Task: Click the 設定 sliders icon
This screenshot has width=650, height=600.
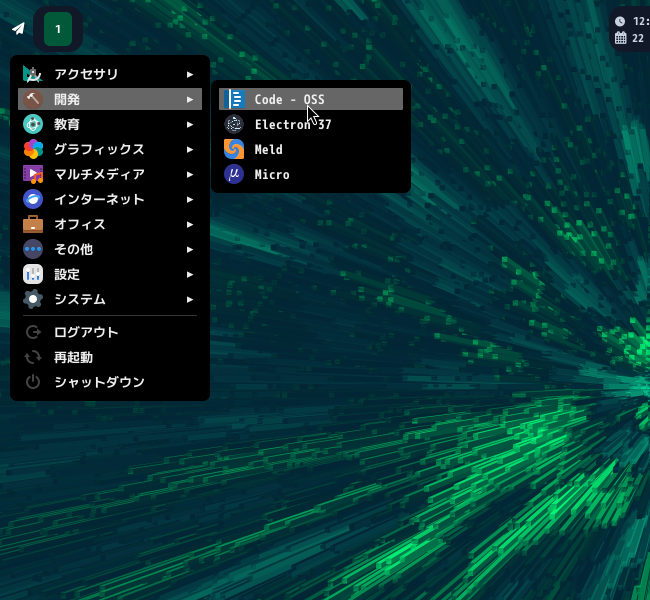Action: pyautogui.click(x=33, y=274)
